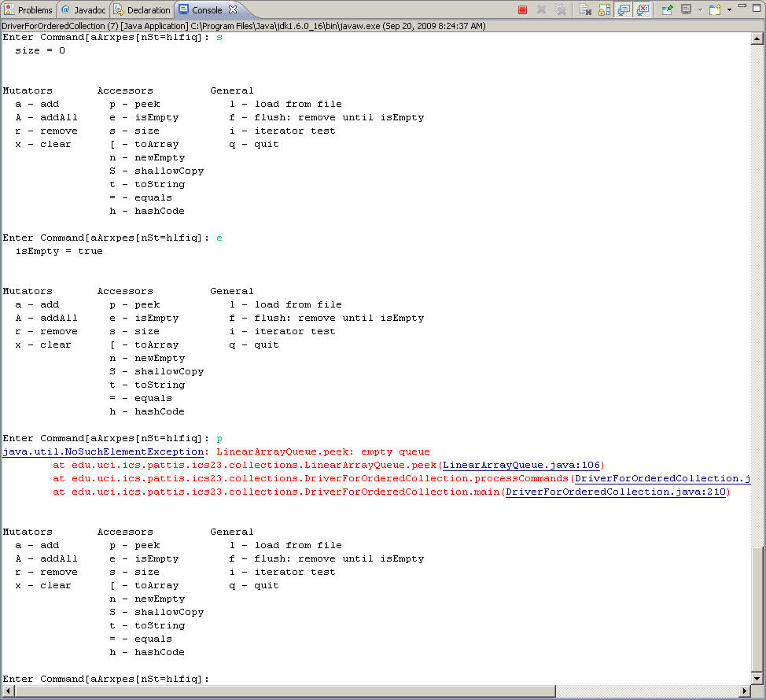
Task: Clear the console output
Action: click(x=585, y=10)
